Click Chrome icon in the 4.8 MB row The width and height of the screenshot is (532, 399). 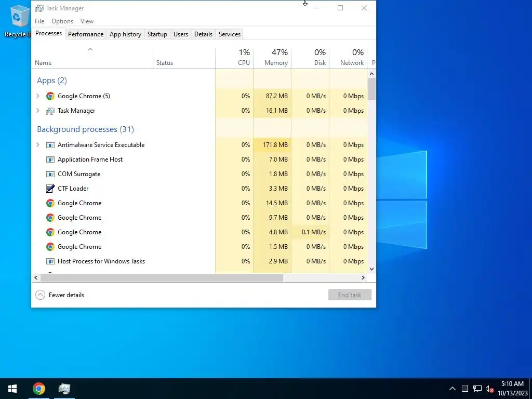point(50,232)
